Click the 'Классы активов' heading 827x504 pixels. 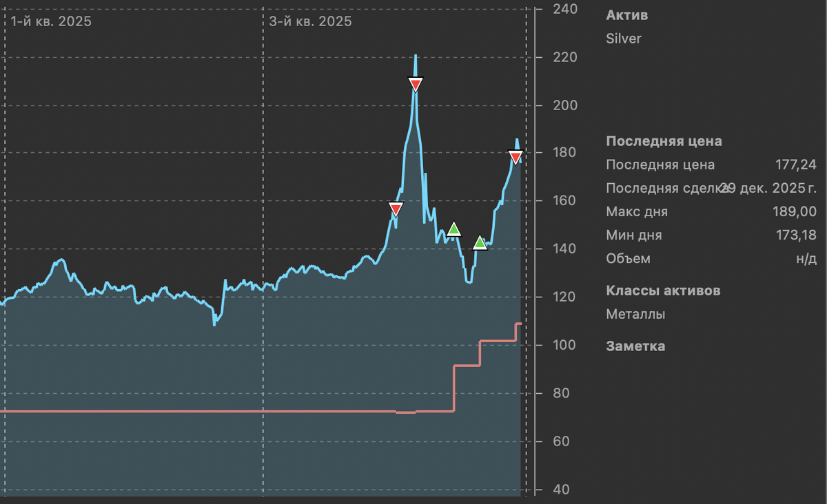click(x=663, y=291)
